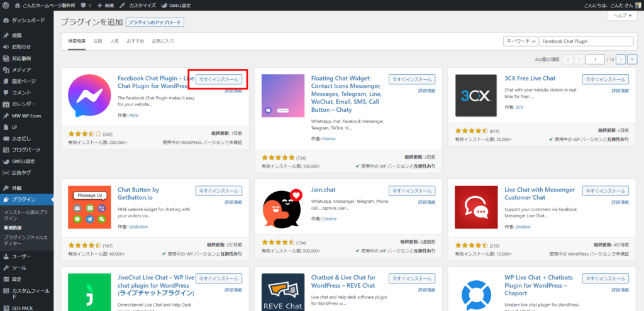Click the WordPress logo in admin bar
Image resolution: width=644 pixels, height=311 pixels.
6,5
